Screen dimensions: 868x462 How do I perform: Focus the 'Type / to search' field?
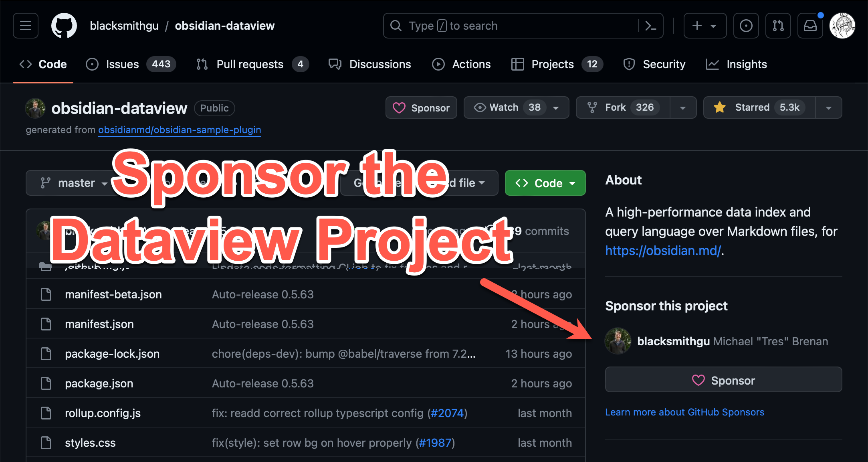pyautogui.click(x=523, y=26)
